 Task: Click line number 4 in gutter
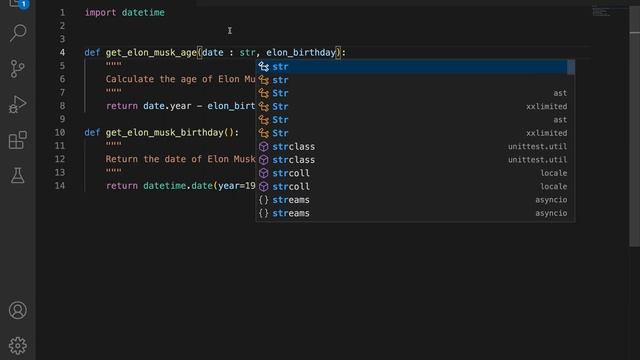[62, 53]
